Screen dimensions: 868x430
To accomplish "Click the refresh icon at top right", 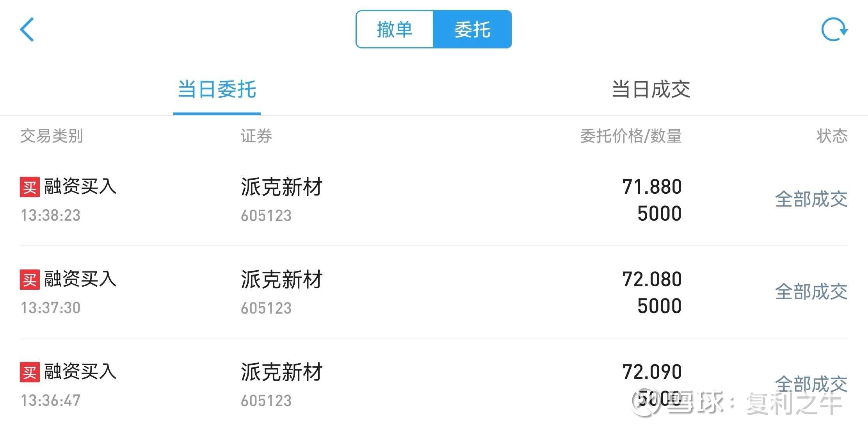I will 834,30.
